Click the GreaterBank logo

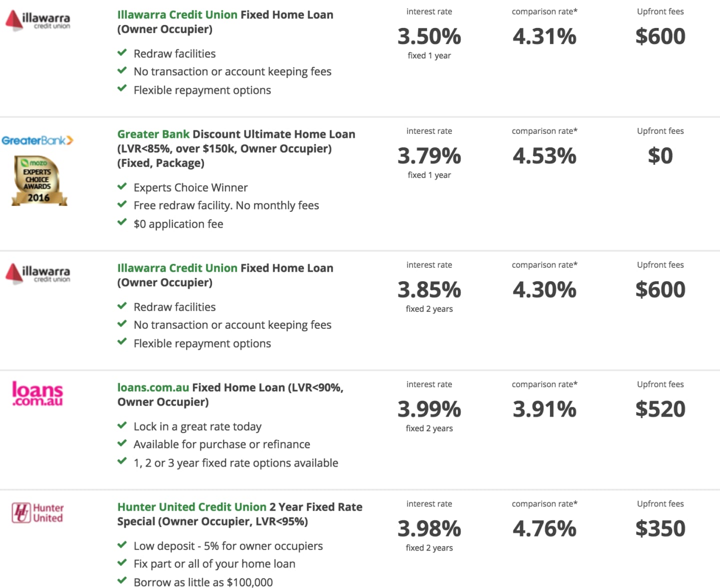pos(37,140)
